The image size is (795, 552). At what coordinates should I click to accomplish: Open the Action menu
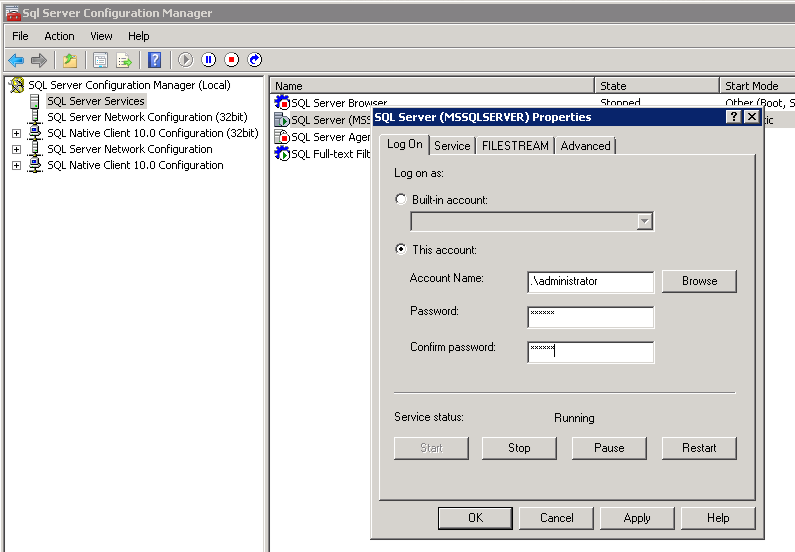click(x=59, y=36)
